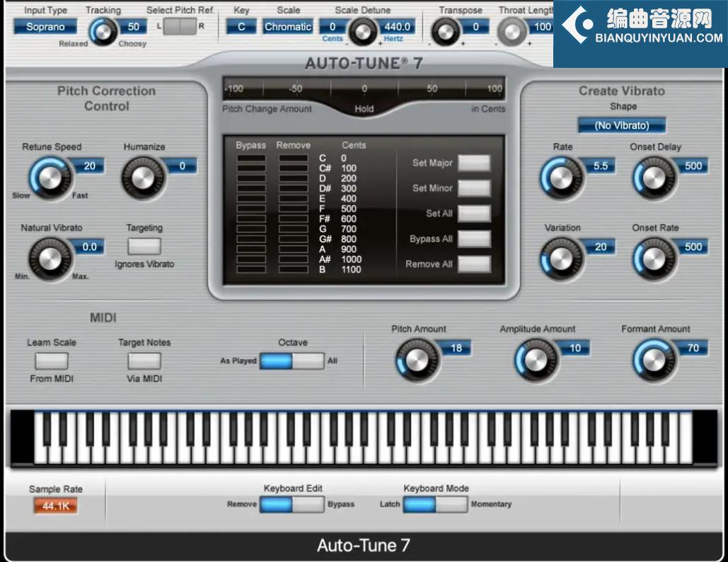Open the Key selector showing C
Image resolution: width=728 pixels, height=562 pixels.
pyautogui.click(x=241, y=26)
